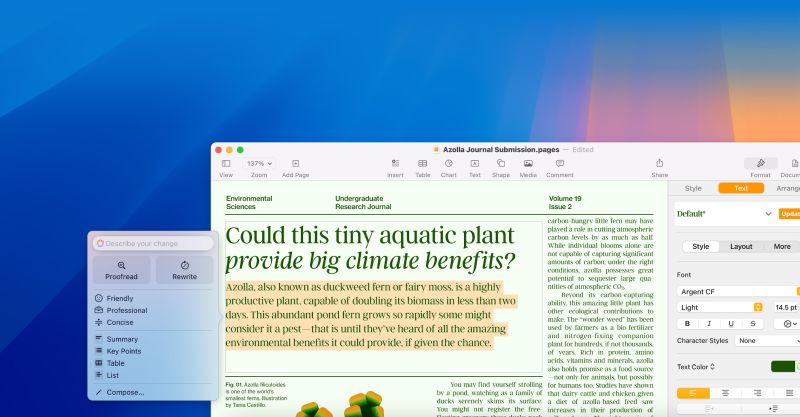Click the Describe your change field
Screen dimensions: 800x417
click(153, 243)
